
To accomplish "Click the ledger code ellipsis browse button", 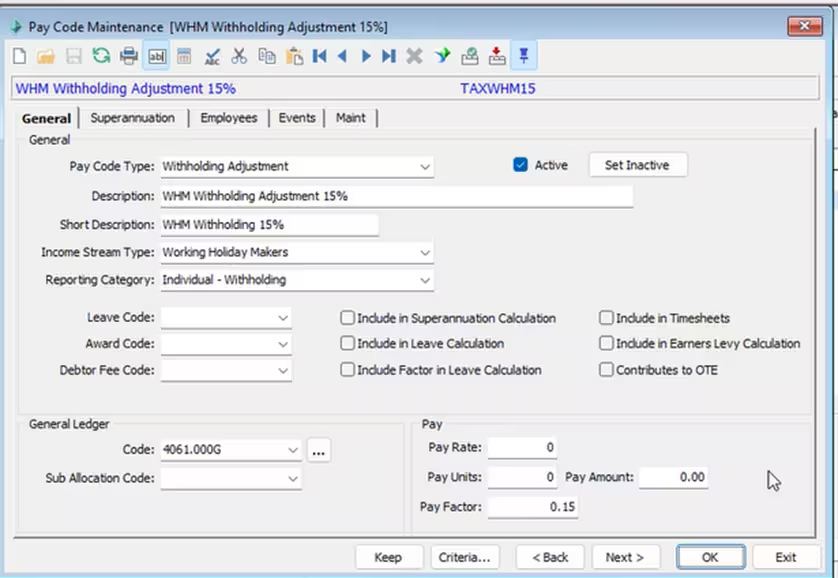I will (x=319, y=450).
